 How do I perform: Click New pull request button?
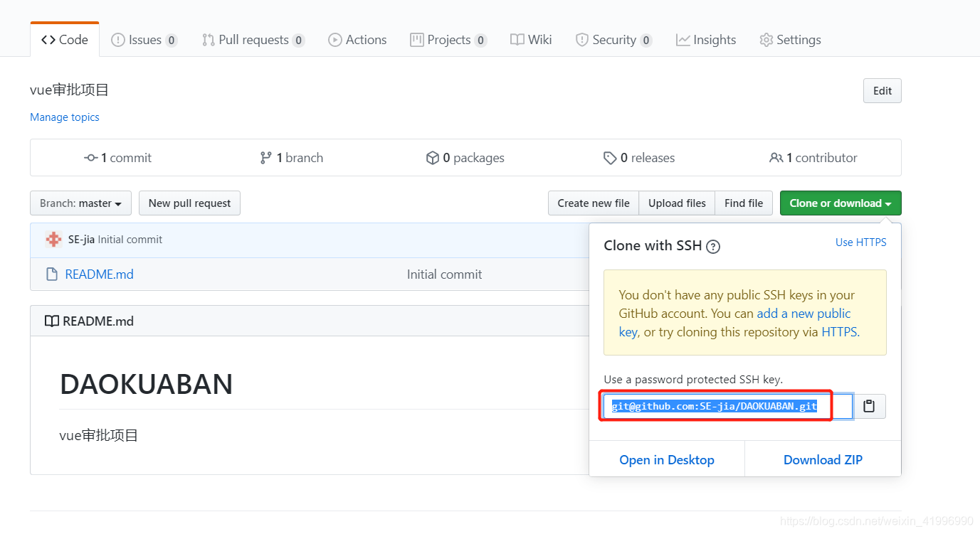[189, 203]
